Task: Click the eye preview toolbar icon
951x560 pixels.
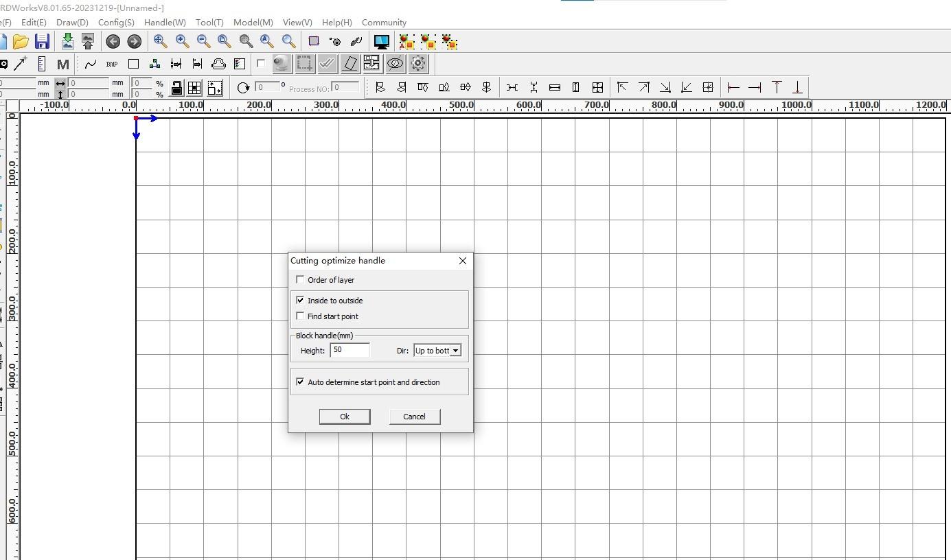Action: click(x=396, y=64)
